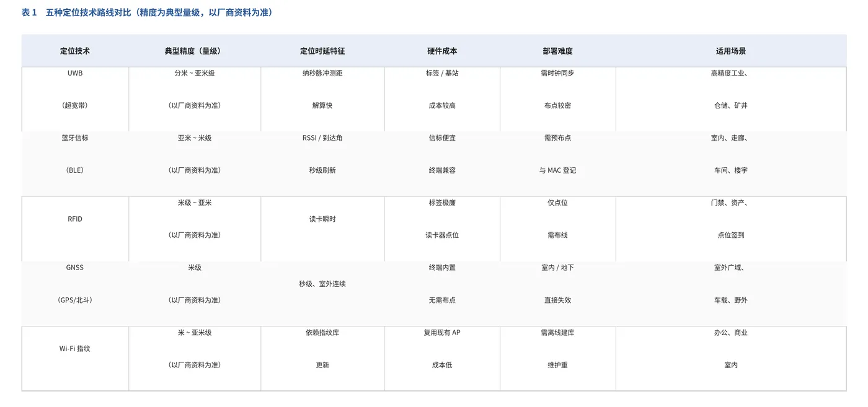Select the RSSI / 到达角 text
The height and width of the screenshot is (407, 868).
click(x=322, y=138)
